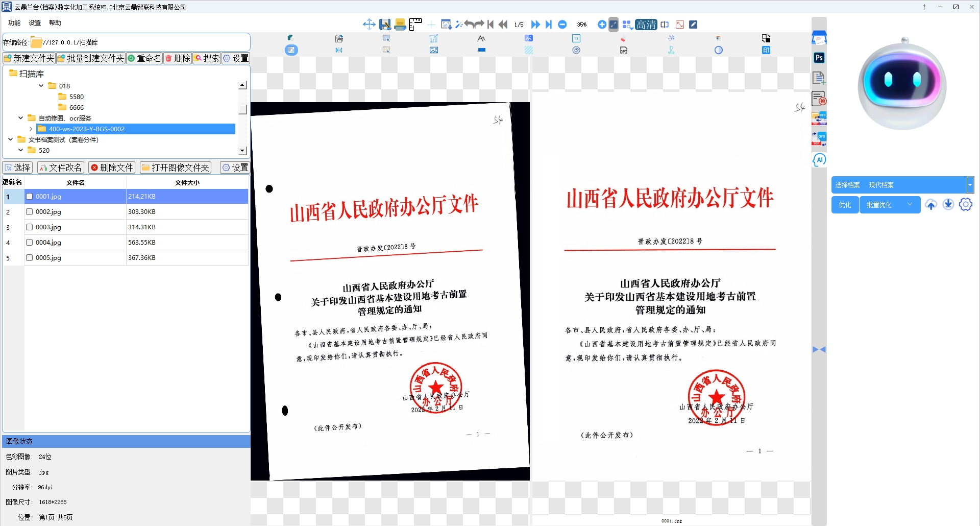Viewport: 980px width, 526px height.
Task: Click the 新建文件夹 button
Action: (x=29, y=59)
